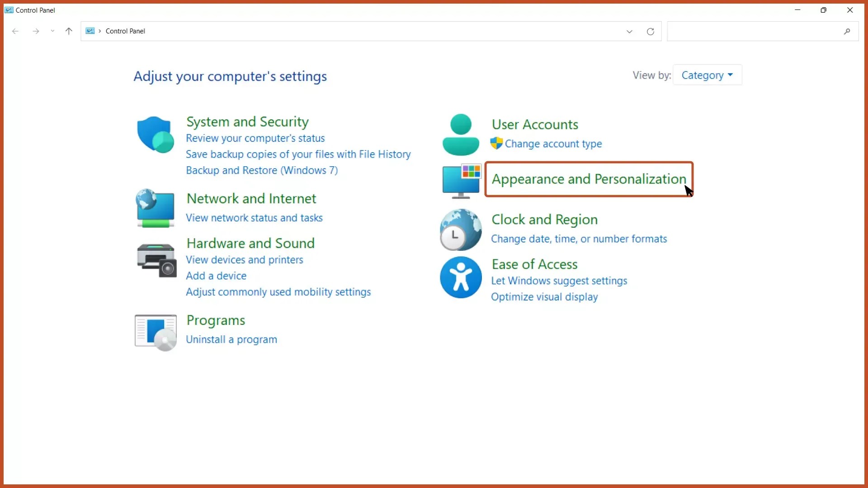Open System and Security via its shield icon
The image size is (868, 488).
[155, 134]
